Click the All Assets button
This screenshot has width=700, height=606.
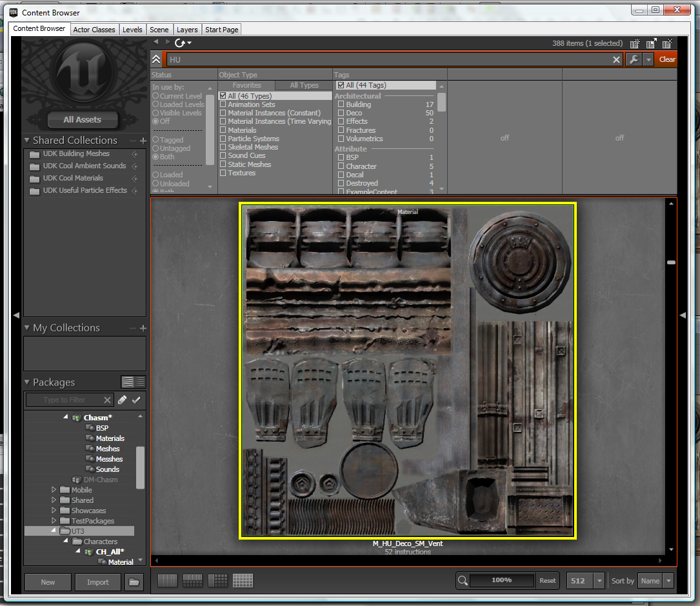83,120
